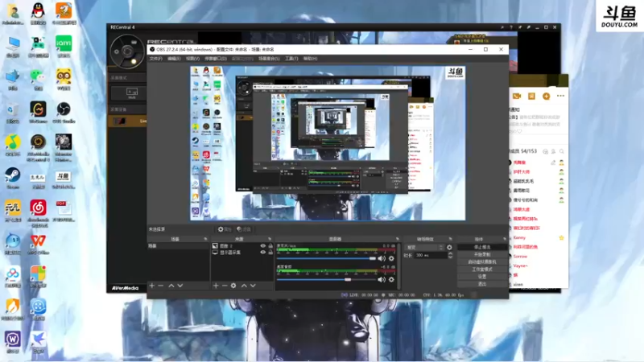
Task: Toggle visibility eye of 图像 2 source
Action: pos(263,246)
